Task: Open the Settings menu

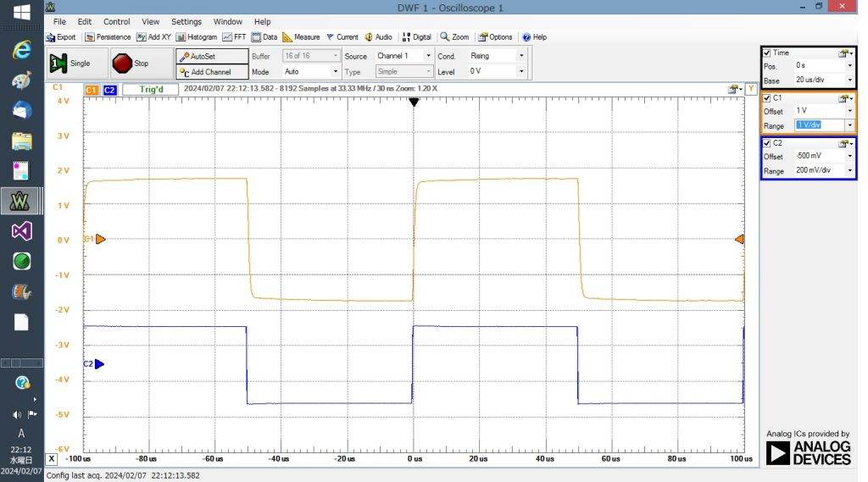Action: coord(186,21)
